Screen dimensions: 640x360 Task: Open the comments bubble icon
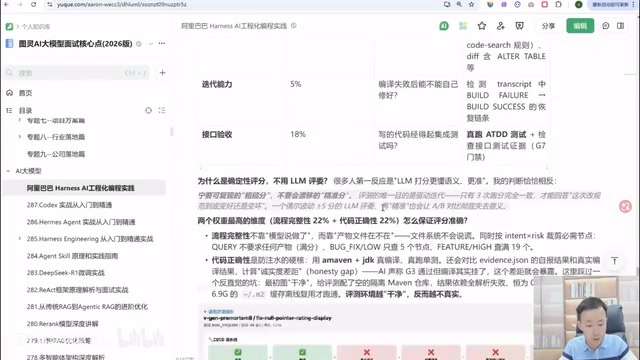pos(606,26)
